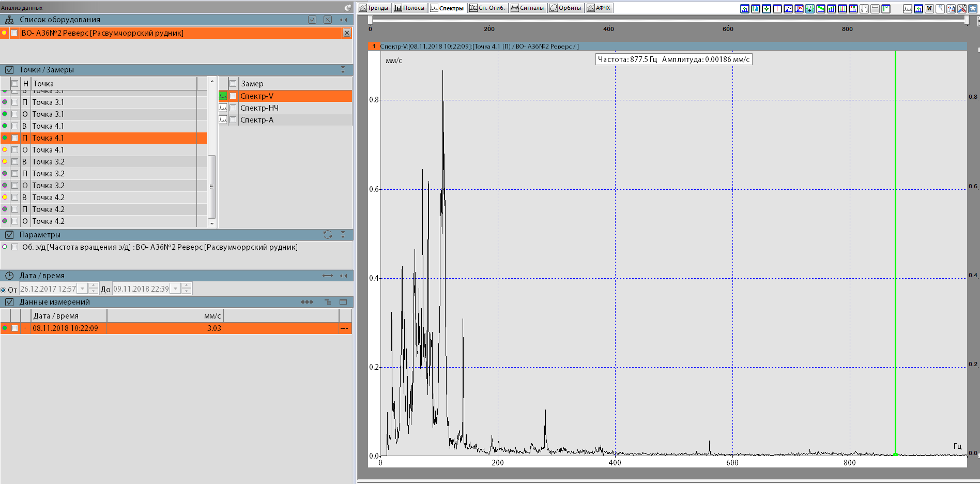
Task: Select the От radio button
Action: click(4, 290)
